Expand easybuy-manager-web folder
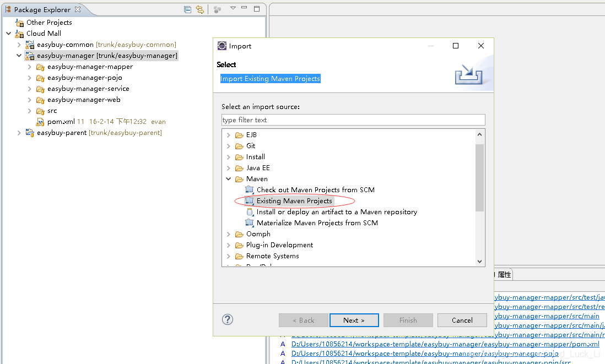This screenshot has width=605, height=364. pos(29,100)
